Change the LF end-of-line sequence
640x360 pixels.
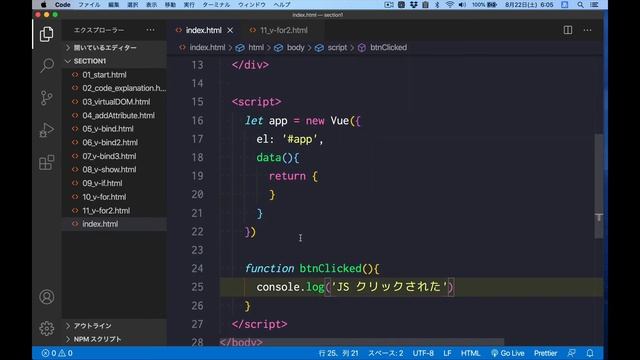pos(447,353)
